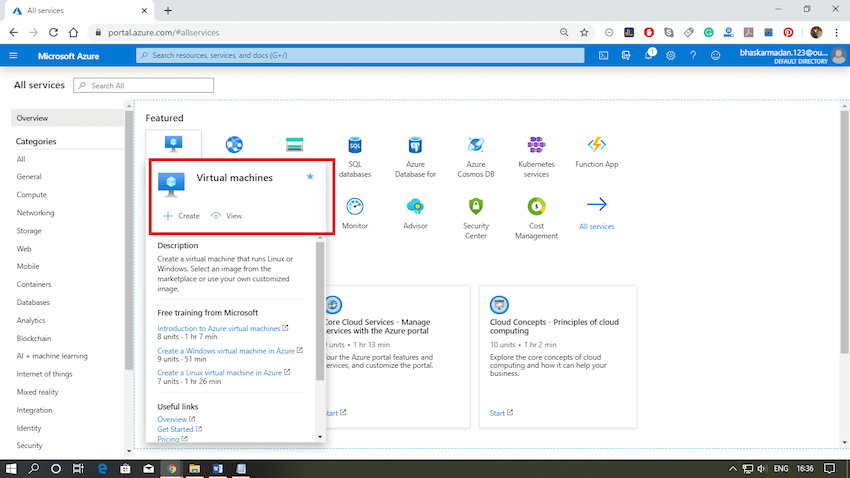Focus the Search All services field
The height and width of the screenshot is (478, 850).
(x=144, y=86)
